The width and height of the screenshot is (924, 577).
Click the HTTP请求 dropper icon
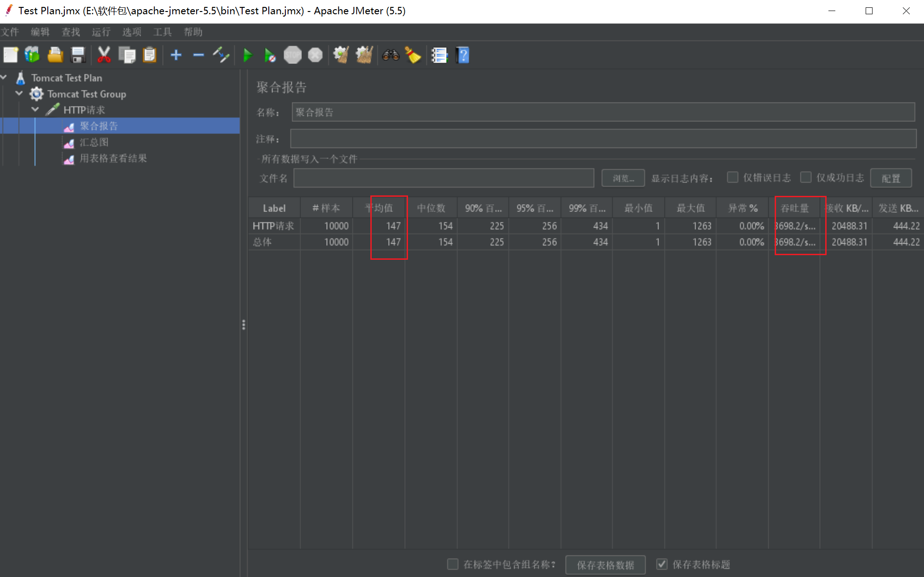(52, 110)
